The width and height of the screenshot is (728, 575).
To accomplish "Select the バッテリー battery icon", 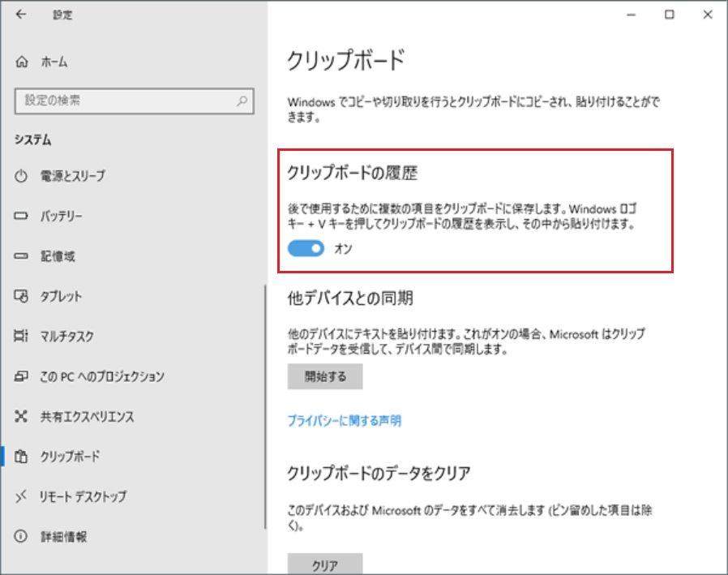I will pyautogui.click(x=21, y=216).
